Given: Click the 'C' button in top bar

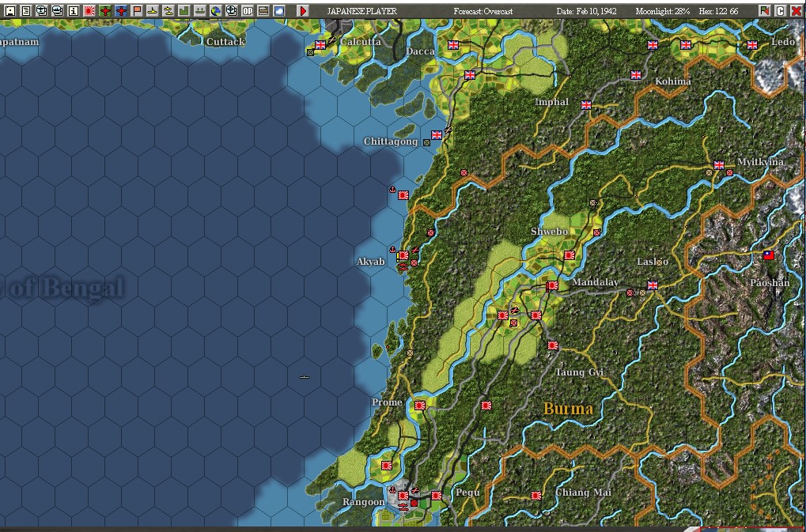Looking at the screenshot, I should [781, 10].
